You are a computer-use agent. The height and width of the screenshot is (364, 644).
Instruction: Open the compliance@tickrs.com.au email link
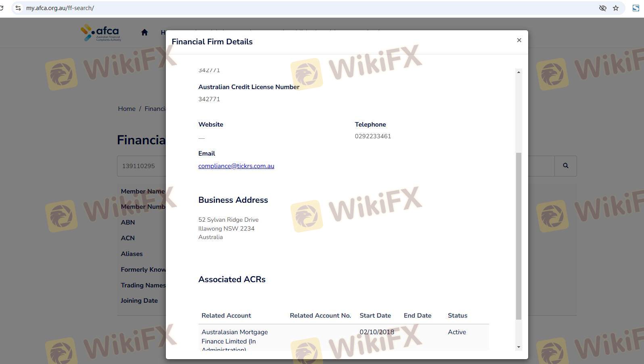click(x=236, y=166)
